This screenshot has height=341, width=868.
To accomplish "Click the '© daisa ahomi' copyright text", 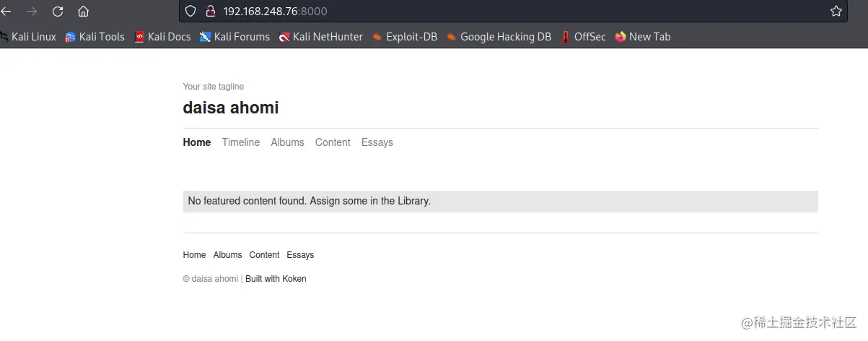I will pyautogui.click(x=210, y=279).
